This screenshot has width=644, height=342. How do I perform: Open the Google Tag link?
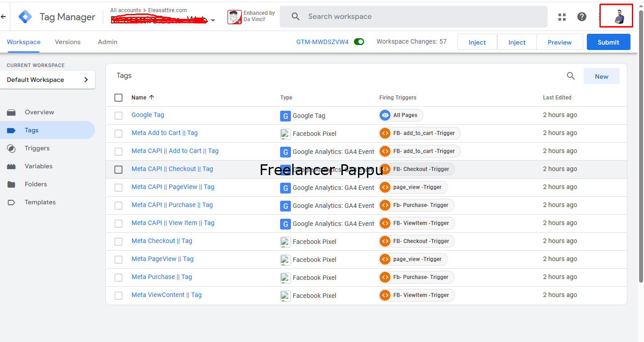click(148, 115)
